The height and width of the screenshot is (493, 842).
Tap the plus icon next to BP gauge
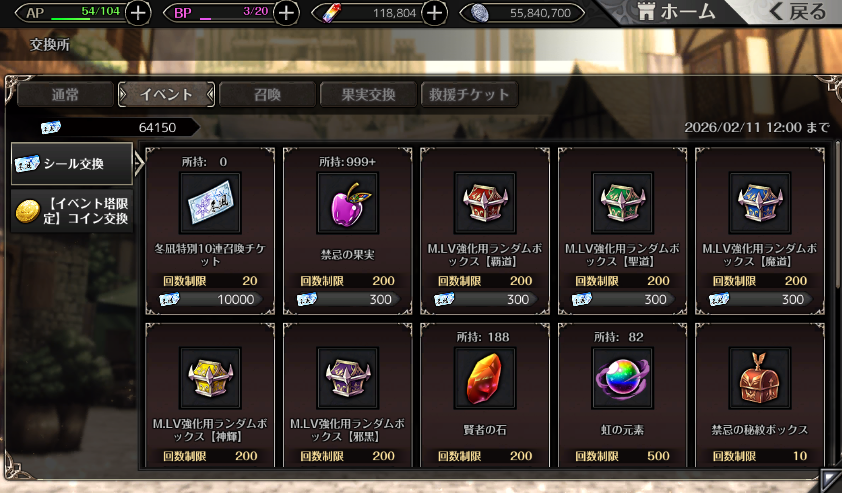(x=287, y=13)
